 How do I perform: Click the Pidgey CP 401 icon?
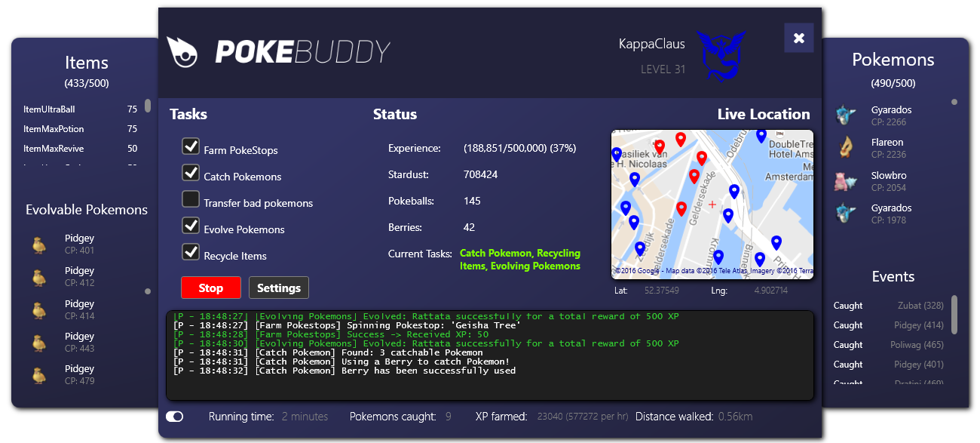tap(39, 245)
